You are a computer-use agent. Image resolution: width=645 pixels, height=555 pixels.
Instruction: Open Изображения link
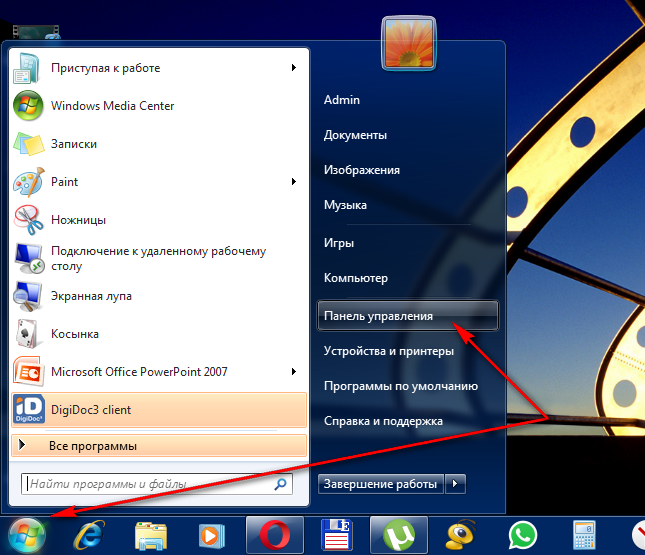(362, 170)
